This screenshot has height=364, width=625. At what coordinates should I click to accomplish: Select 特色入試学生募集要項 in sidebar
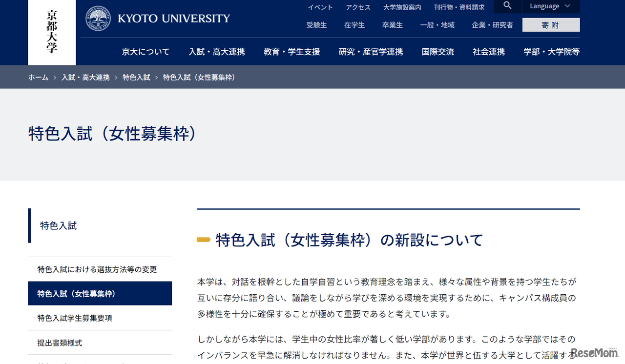(75, 318)
